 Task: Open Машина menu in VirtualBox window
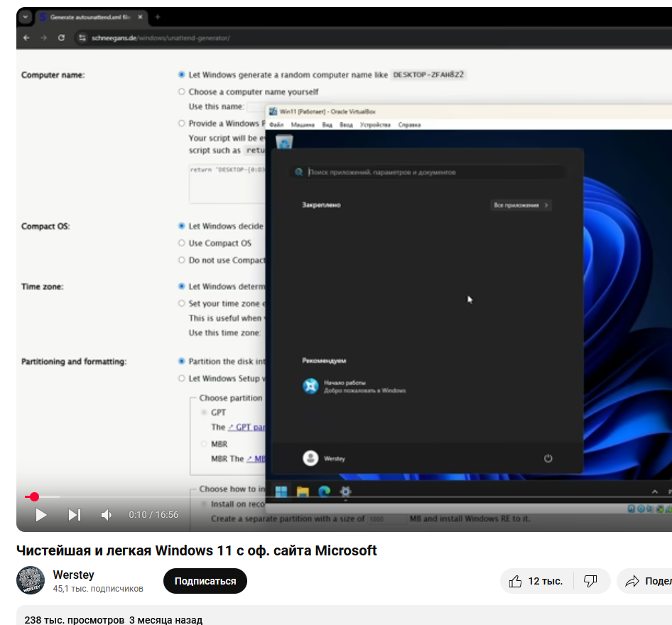pyautogui.click(x=303, y=125)
